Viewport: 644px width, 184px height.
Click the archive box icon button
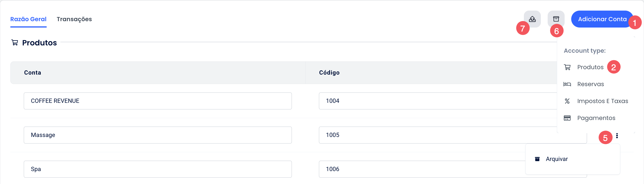tap(556, 19)
